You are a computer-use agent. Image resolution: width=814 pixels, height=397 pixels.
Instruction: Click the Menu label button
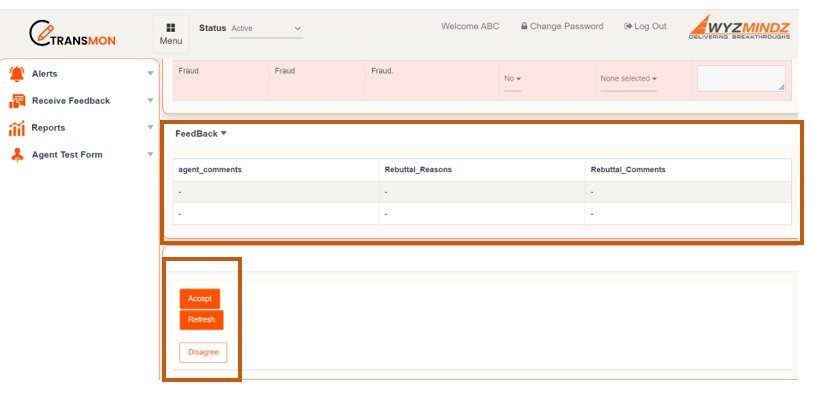pyautogui.click(x=171, y=41)
